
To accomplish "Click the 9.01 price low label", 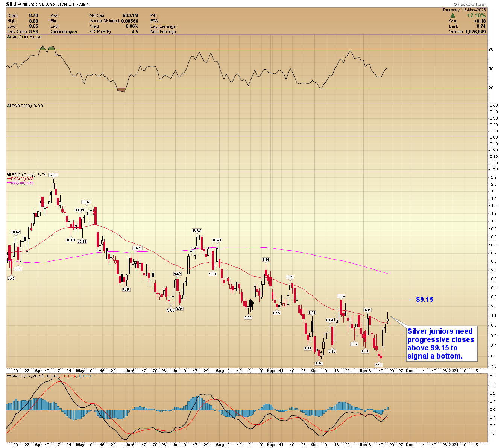I will click(x=170, y=310).
